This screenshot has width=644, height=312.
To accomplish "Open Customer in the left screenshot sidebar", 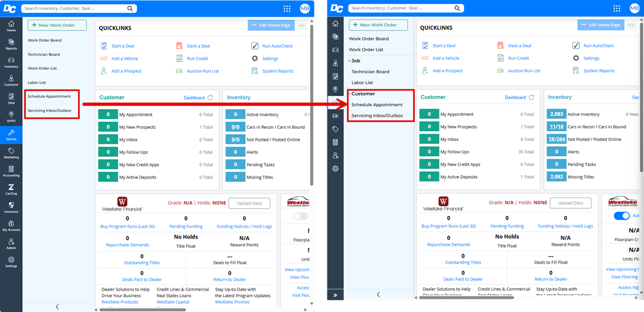I will coord(11,81).
